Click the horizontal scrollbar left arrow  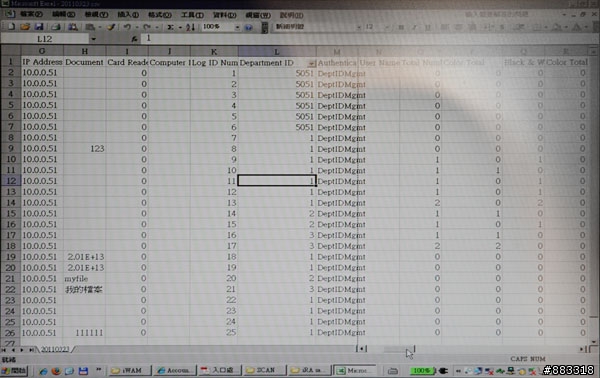point(361,349)
